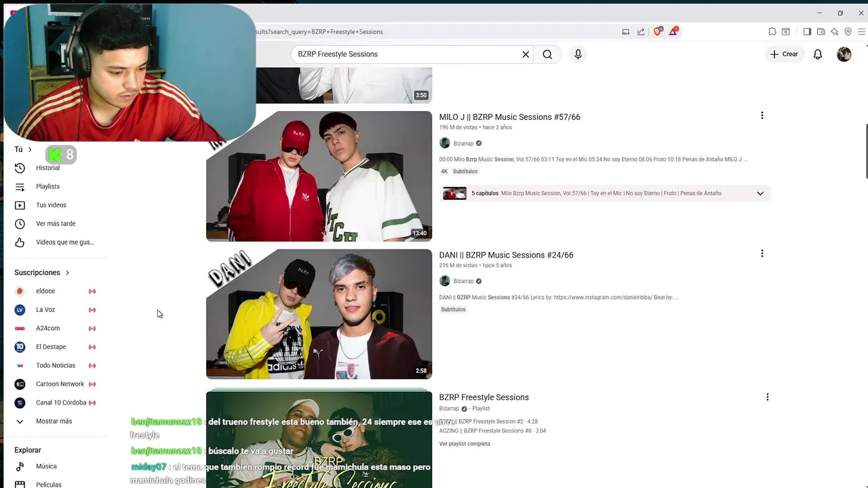868x488 pixels.
Task: Click the La Voz channel icon
Action: pos(20,310)
